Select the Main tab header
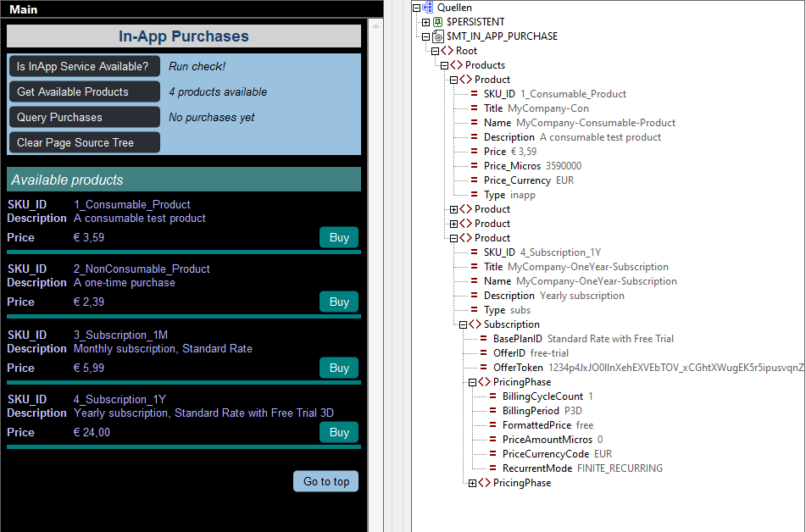The width and height of the screenshot is (806, 532). pyautogui.click(x=24, y=9)
